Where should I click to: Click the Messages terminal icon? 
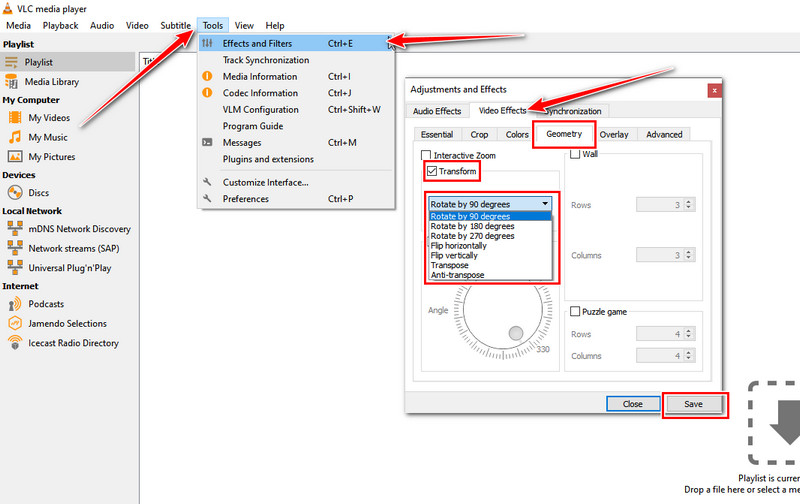(207, 142)
